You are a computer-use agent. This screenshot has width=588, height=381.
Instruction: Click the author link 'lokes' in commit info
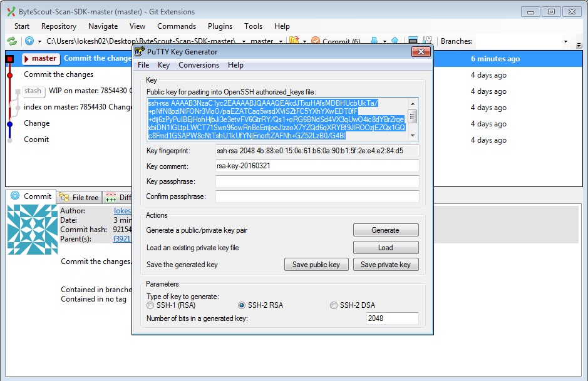(122, 211)
